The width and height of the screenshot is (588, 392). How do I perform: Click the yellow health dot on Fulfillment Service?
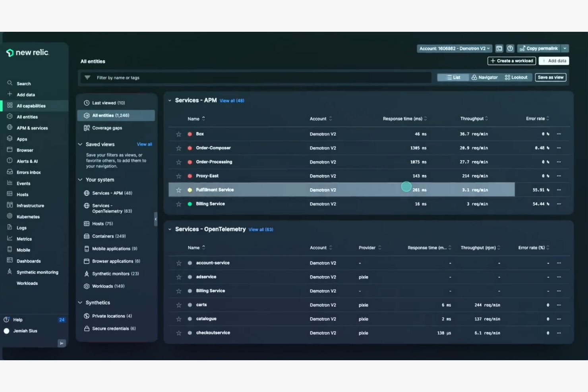coord(190,190)
